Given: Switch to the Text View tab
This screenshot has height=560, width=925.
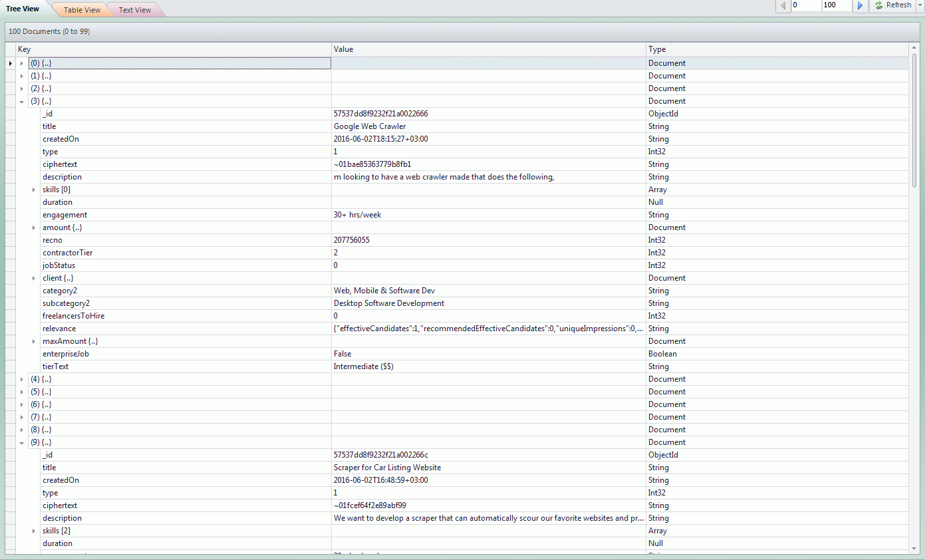Looking at the screenshot, I should click(135, 10).
